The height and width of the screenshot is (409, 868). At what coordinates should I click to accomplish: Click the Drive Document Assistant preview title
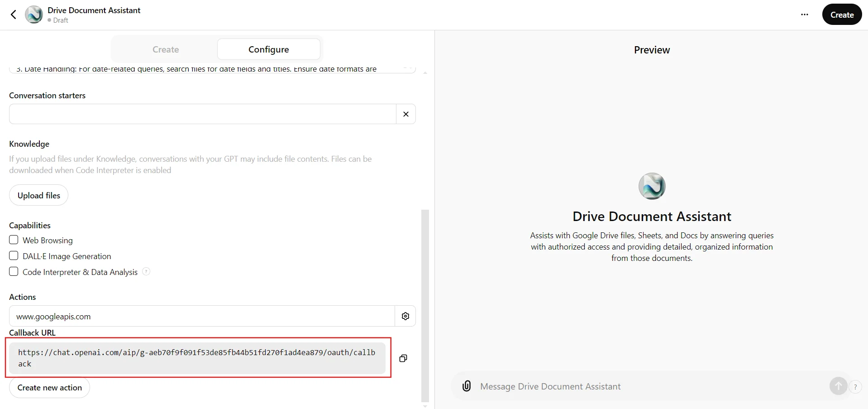[652, 217]
